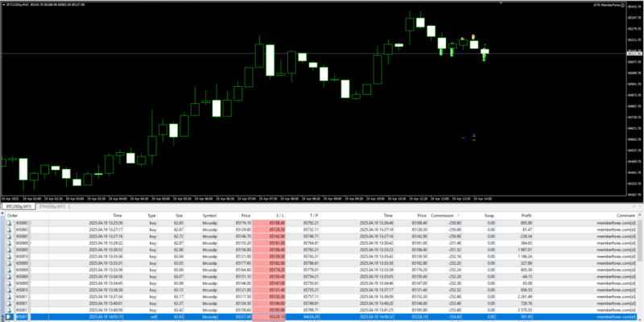This screenshot has width=644, height=322.
Task: Select the trade row with profit -238.34
Action: (x=322, y=237)
